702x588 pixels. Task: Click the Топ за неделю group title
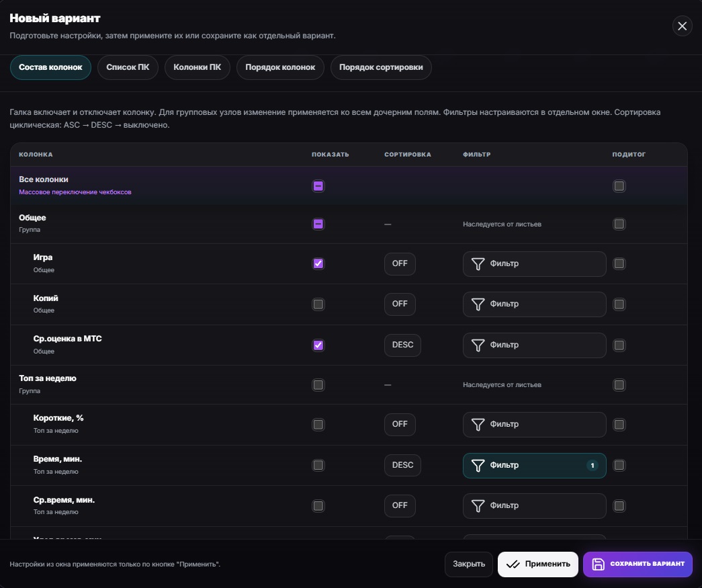(48, 378)
